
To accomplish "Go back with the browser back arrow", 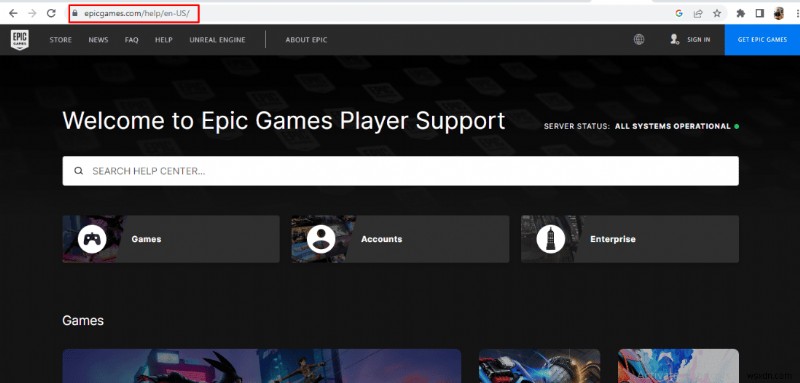I will [13, 14].
